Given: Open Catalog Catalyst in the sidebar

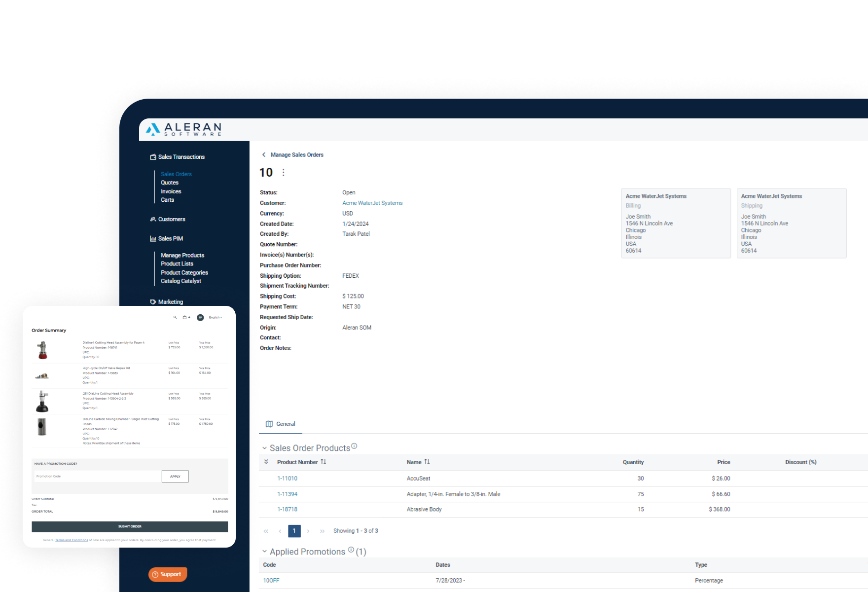Looking at the screenshot, I should 181,281.
